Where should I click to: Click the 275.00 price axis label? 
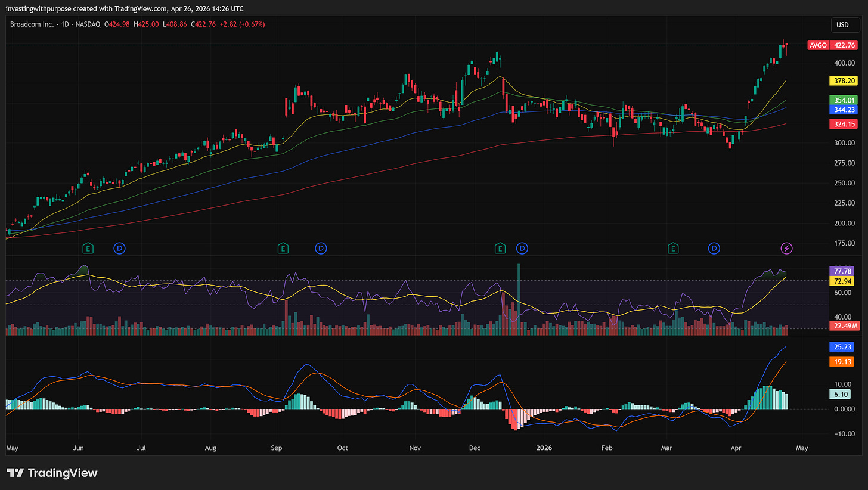pyautogui.click(x=844, y=163)
